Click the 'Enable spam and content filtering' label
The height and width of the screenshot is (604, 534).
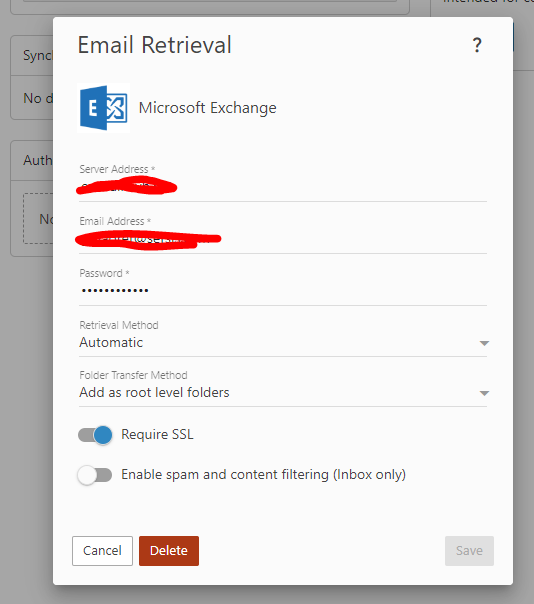tap(264, 475)
